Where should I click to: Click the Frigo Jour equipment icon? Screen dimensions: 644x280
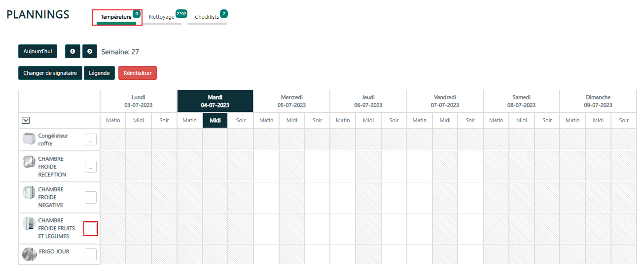pos(30,254)
